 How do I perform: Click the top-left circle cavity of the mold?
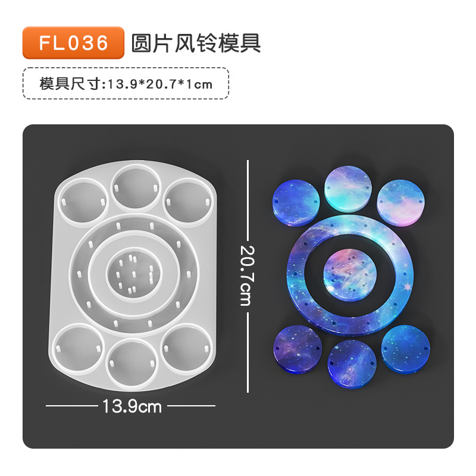point(83,202)
